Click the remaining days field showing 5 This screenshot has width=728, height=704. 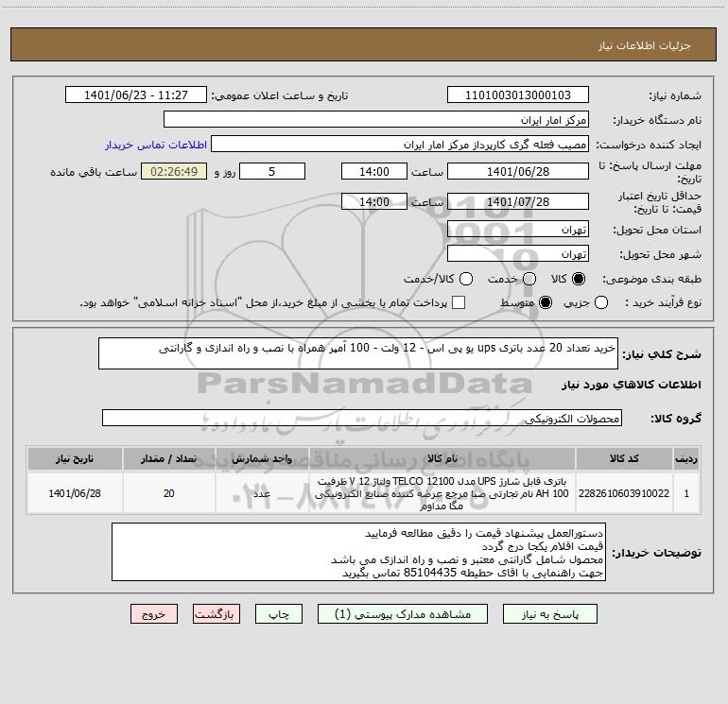pos(272,171)
